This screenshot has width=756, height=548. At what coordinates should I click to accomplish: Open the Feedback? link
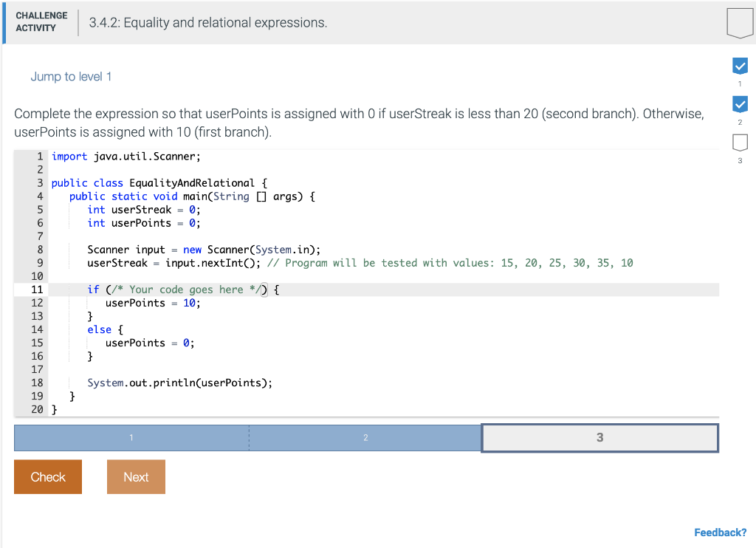pos(720,532)
